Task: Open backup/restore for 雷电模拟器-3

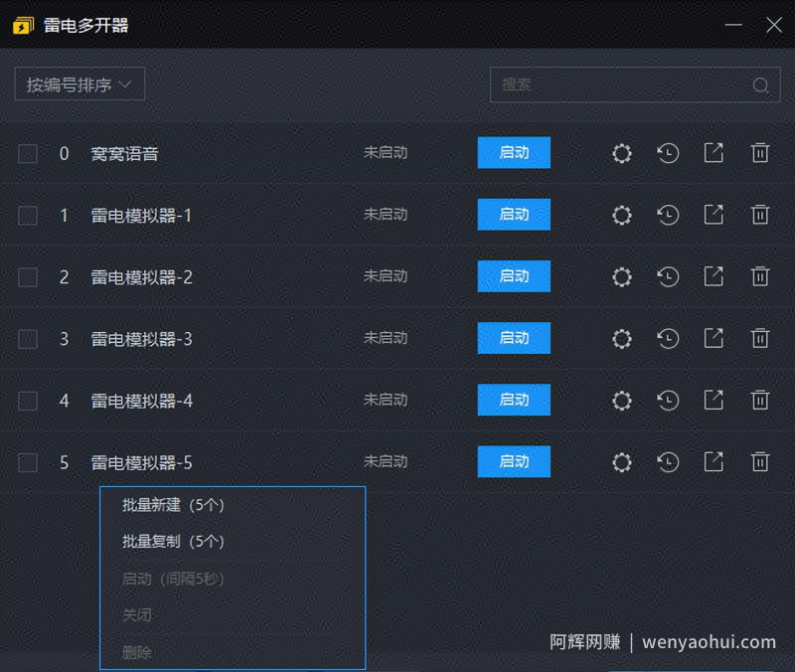Action: pos(668,339)
